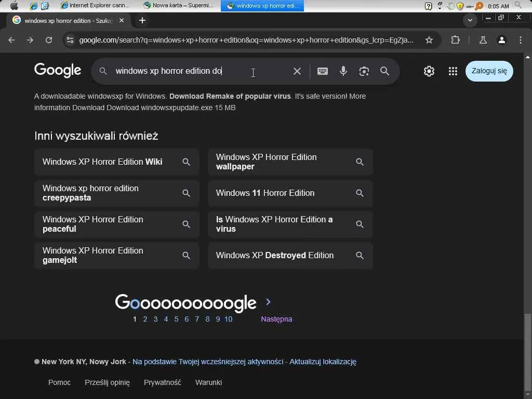Viewport: 532px width, 399px height.
Task: Search Windows XP Horror Edition gamejolt suggestion
Action: click(x=117, y=256)
